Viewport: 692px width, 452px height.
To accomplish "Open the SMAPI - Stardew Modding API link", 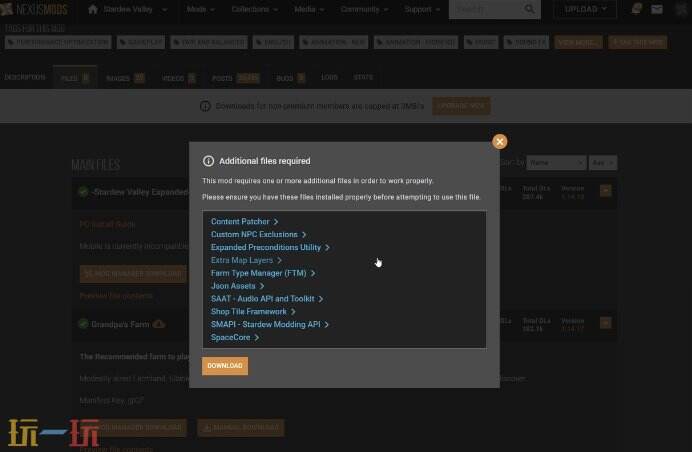I will pyautogui.click(x=266, y=325).
